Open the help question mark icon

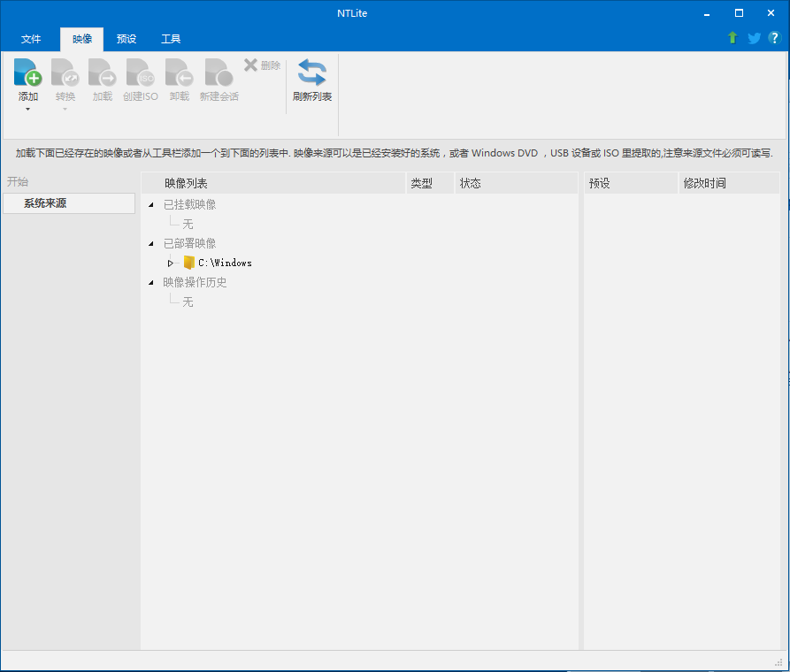coord(774,38)
